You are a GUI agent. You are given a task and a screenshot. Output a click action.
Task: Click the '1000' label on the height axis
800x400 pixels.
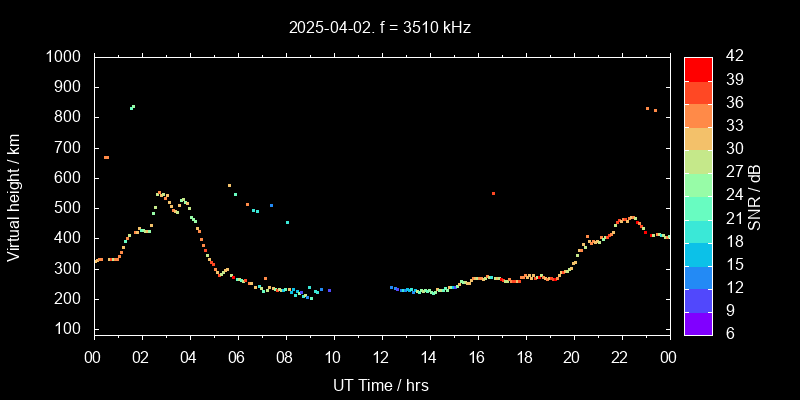(64, 57)
